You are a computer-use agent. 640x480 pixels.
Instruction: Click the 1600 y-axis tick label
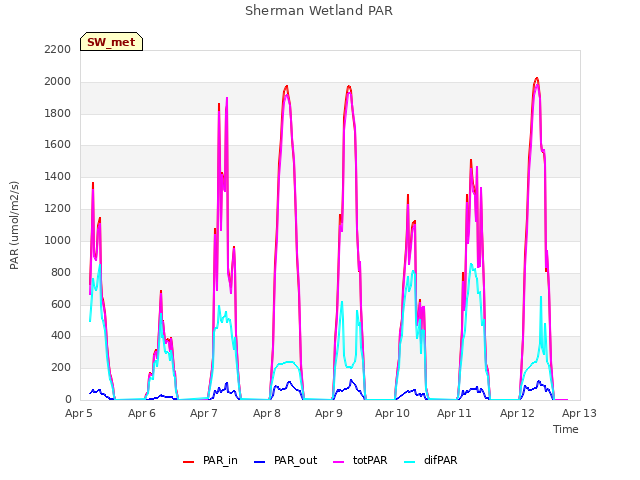point(58,144)
